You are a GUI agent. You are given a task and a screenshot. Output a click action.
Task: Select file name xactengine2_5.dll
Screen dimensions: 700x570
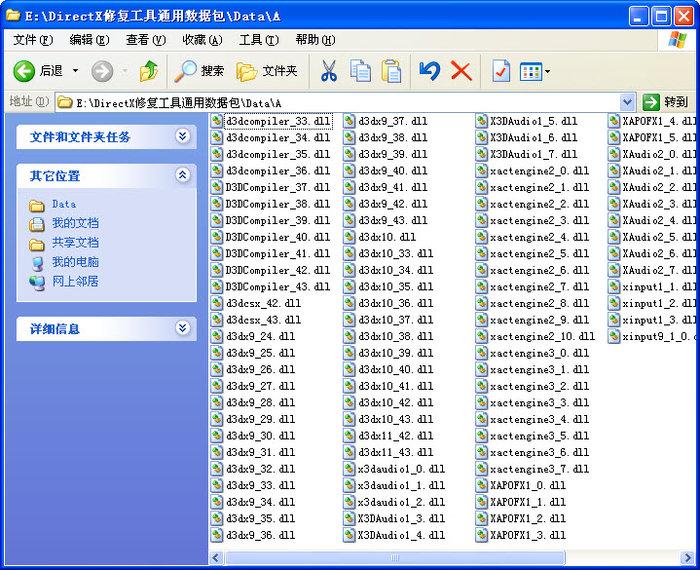(539, 254)
